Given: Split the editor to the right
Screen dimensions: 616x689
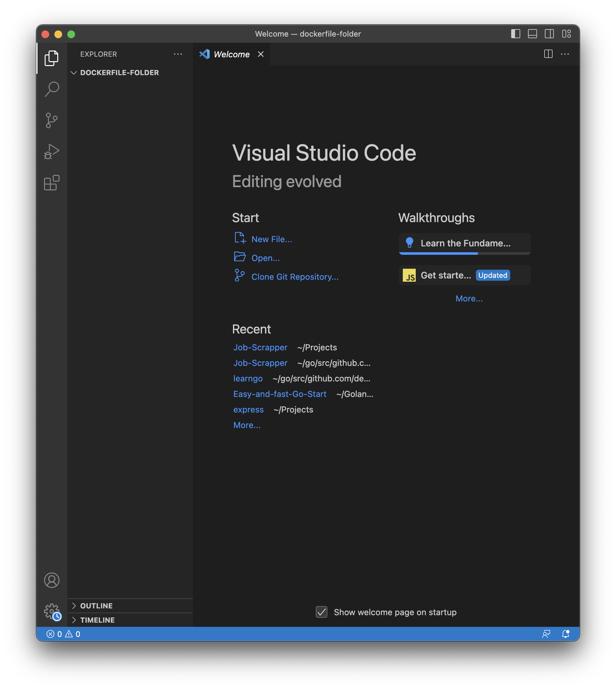Looking at the screenshot, I should click(x=548, y=54).
